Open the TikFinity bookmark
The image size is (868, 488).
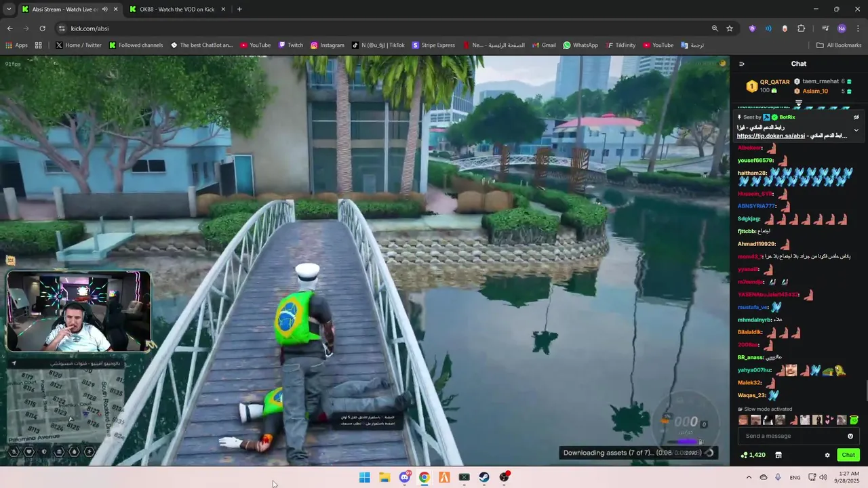coord(620,45)
